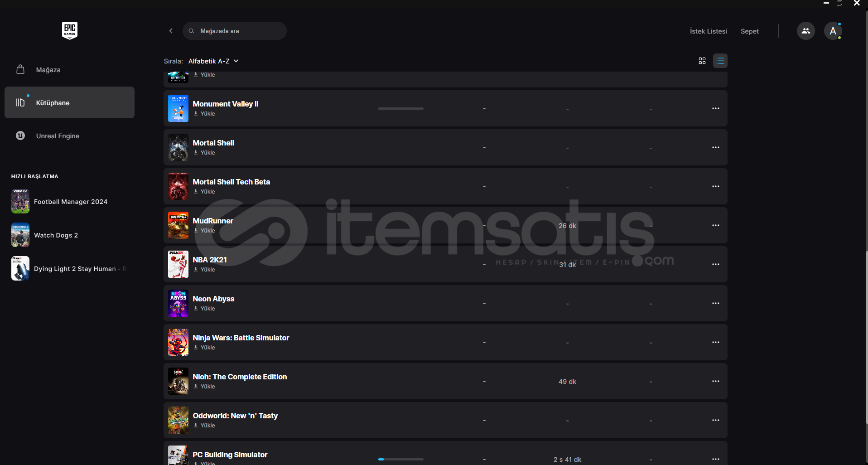Click the NBA 2K21 cover thumbnail
Image resolution: width=868 pixels, height=465 pixels.
178,264
